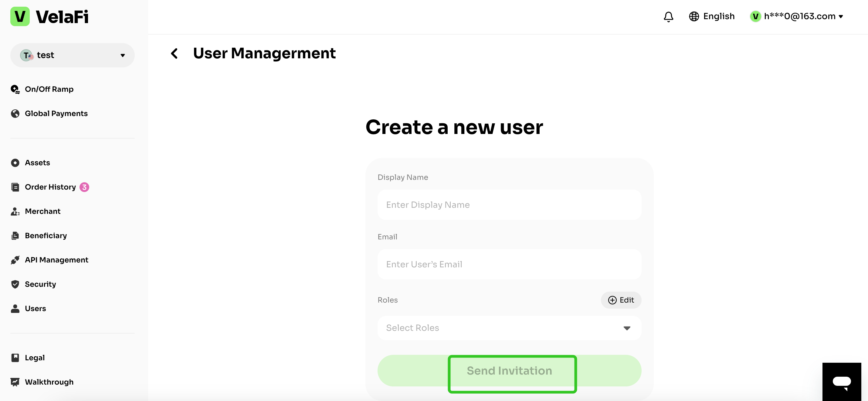Open Order History in sidebar
868x401 pixels.
point(50,187)
